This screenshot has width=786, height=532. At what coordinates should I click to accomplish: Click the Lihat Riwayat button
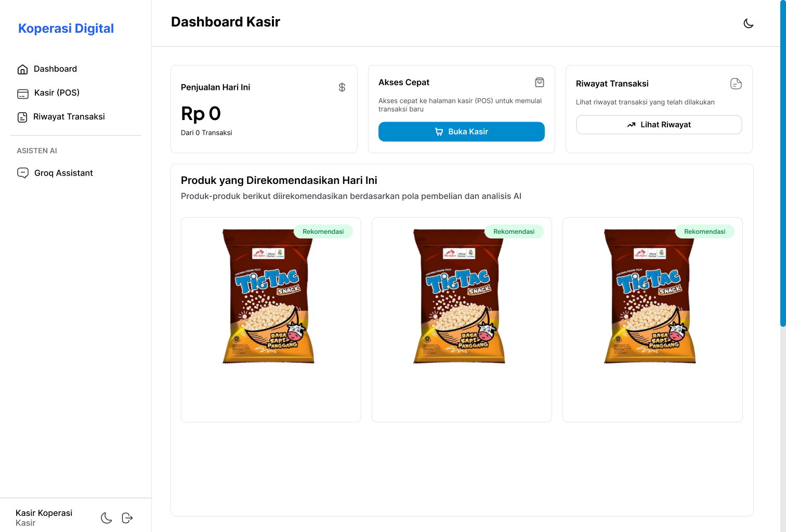click(659, 125)
